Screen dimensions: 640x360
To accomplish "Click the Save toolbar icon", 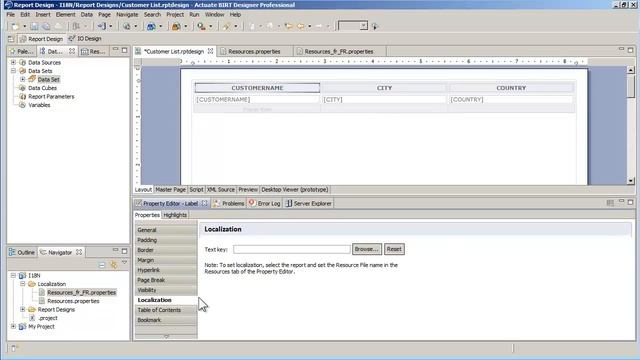I will click(x=34, y=27).
